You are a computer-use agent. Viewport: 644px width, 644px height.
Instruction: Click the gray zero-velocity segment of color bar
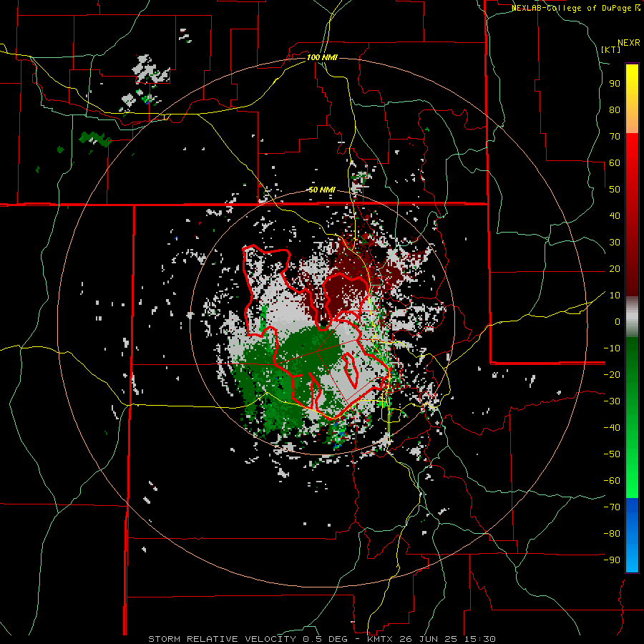[632, 317]
